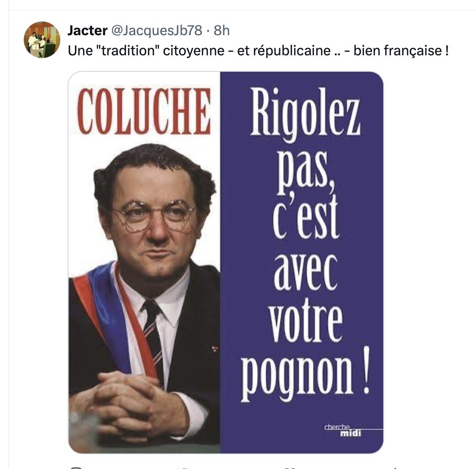Open the tweet via the 8h timestamp
476x469 pixels.
tap(222, 30)
